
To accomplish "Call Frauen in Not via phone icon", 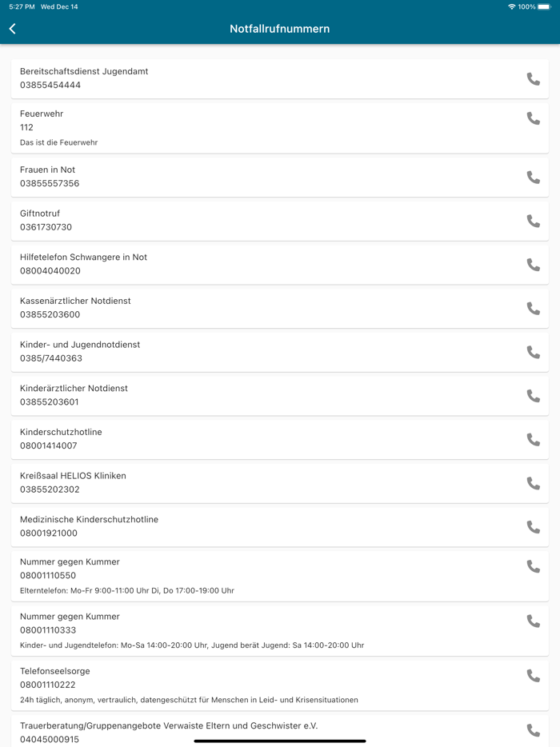I will [533, 177].
